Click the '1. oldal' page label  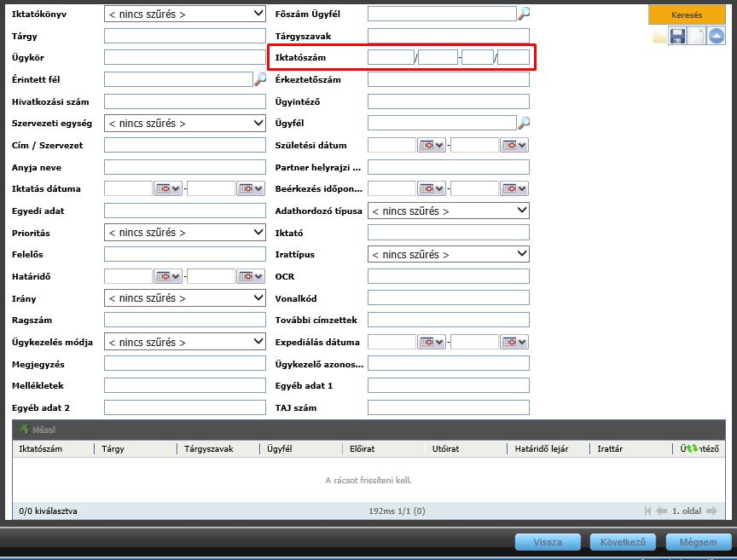tap(686, 511)
